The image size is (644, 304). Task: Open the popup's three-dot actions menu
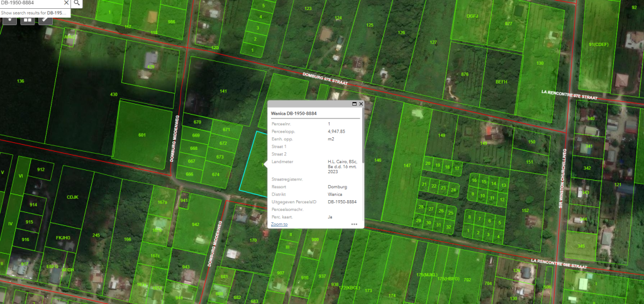(354, 224)
